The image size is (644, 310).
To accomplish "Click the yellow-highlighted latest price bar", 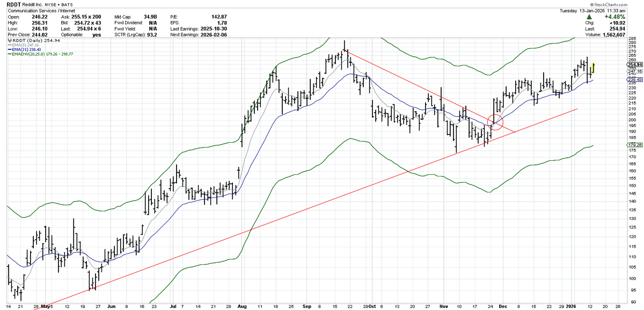I will coord(592,68).
